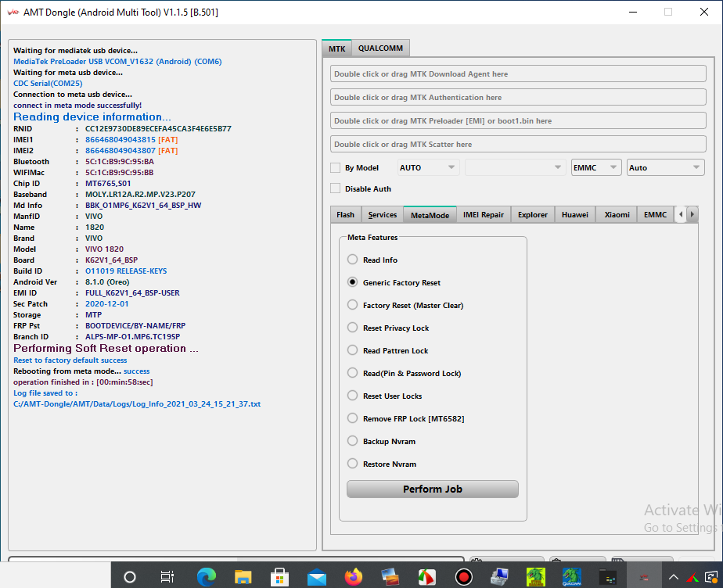Viewport: 723px width, 588px height.
Task: Open the IMEI Repair tab
Action: (x=484, y=215)
